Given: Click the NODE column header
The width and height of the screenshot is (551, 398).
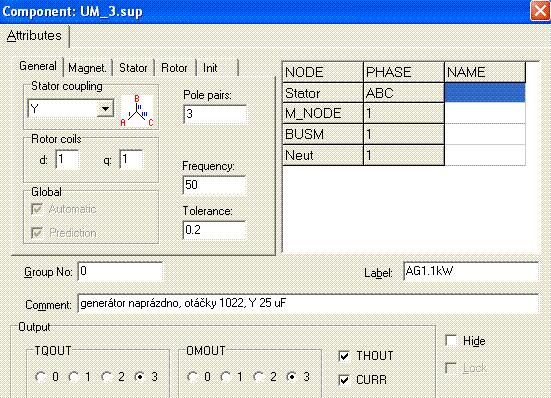Looking at the screenshot, I should [x=323, y=72].
